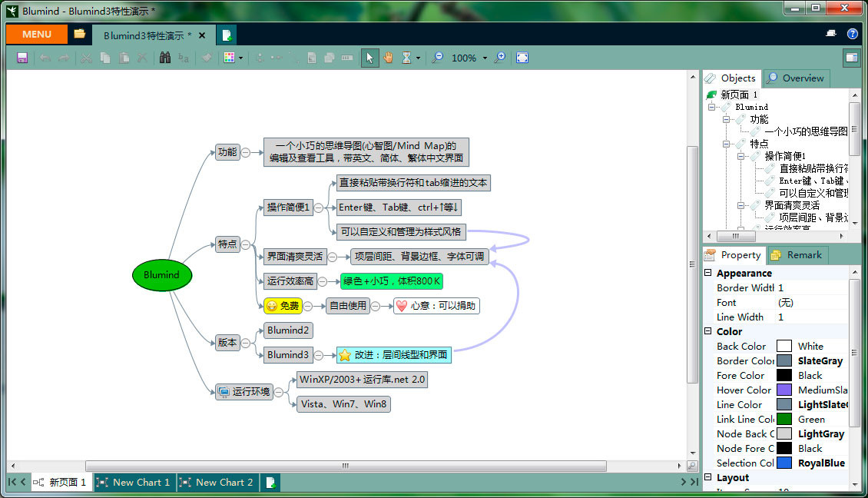
Task: Click the hourglass timer tool icon
Action: [x=406, y=58]
